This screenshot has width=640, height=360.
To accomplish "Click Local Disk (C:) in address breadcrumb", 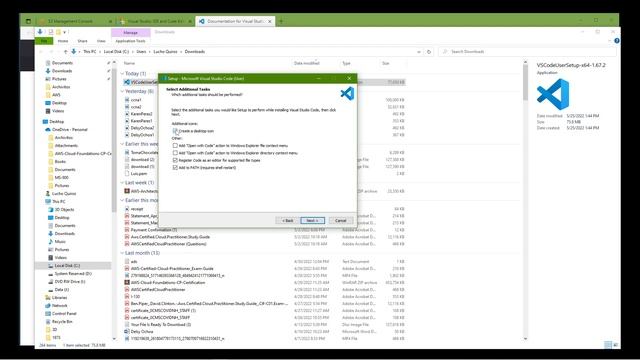I will pos(116,52).
